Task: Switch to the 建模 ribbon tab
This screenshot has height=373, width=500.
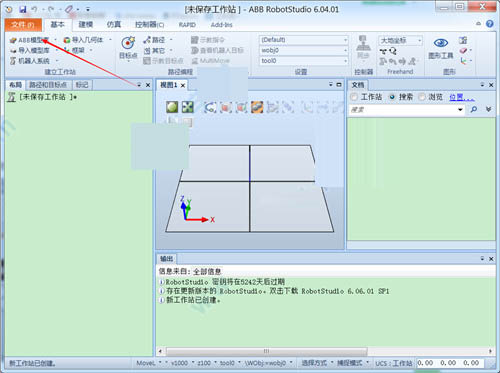Action: pyautogui.click(x=86, y=24)
